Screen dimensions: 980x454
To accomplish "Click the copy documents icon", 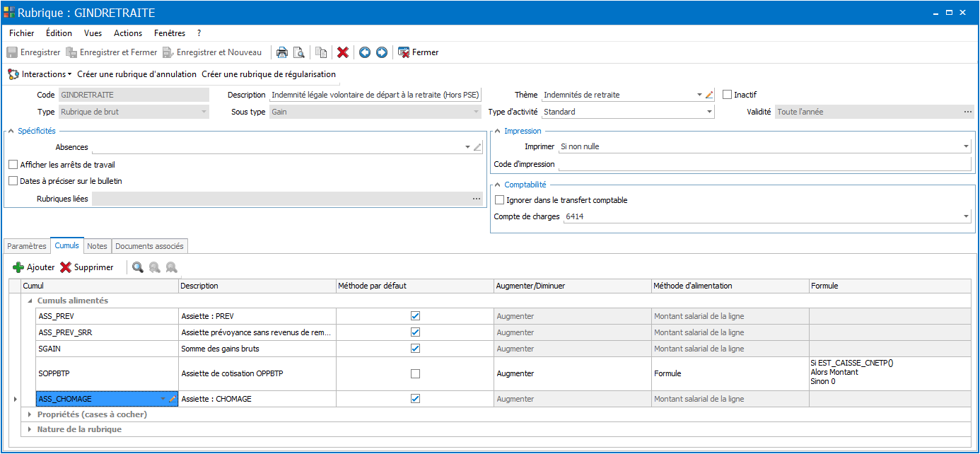I will (321, 52).
